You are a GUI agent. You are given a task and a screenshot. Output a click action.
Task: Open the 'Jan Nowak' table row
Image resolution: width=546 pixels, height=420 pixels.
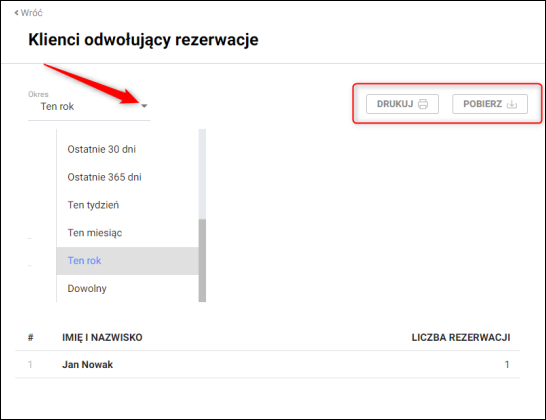pos(268,365)
